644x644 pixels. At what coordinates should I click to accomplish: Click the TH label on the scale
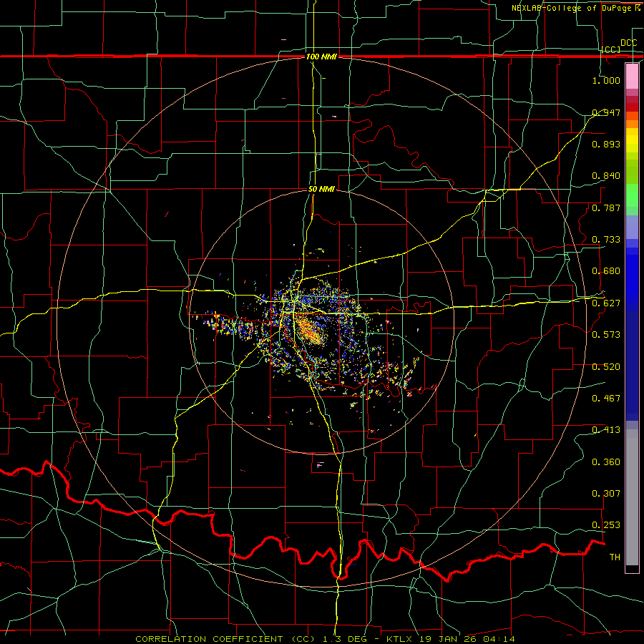(x=615, y=557)
